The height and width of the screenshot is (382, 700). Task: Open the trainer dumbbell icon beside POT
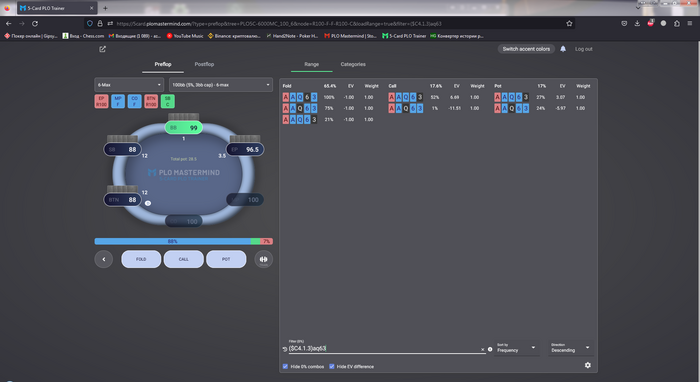[x=263, y=259]
